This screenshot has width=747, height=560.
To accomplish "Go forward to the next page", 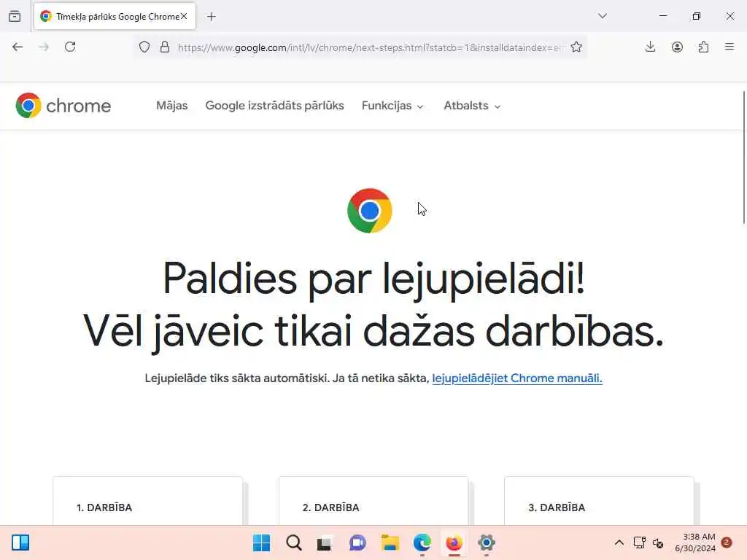I will click(44, 47).
